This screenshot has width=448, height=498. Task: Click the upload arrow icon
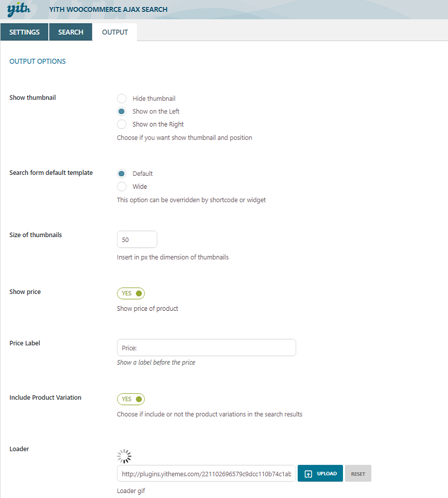[x=308, y=474]
